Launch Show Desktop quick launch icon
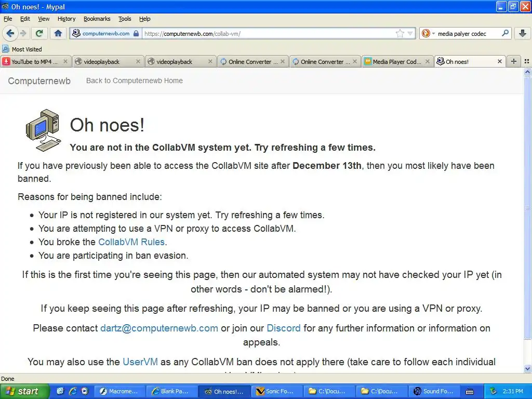 click(x=60, y=391)
